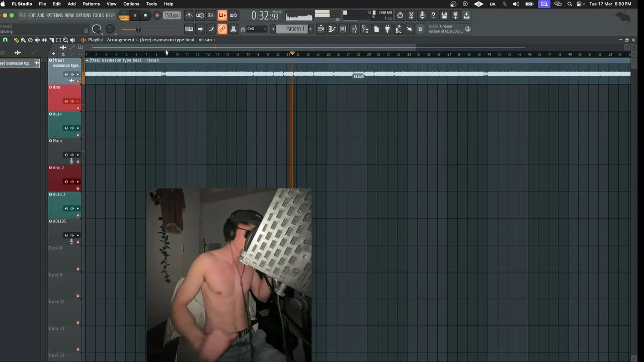Screen dimensions: 644x362
Task: Click the song position slider handle
Action: tap(138, 29)
